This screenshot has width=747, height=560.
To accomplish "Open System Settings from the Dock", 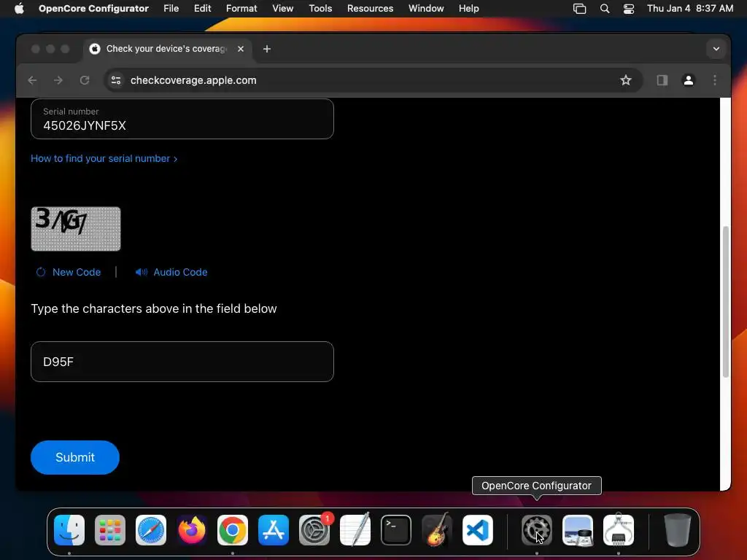I will pos(314,530).
